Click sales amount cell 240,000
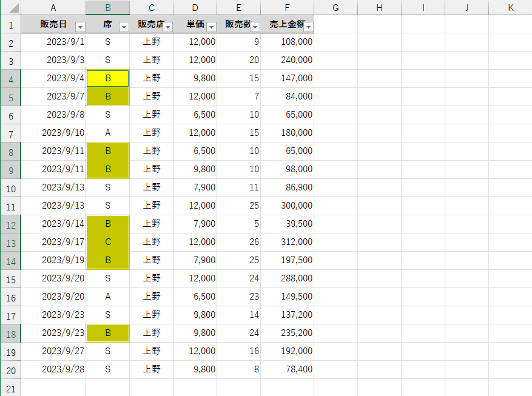Screen dimensions: 532x396 288,61
